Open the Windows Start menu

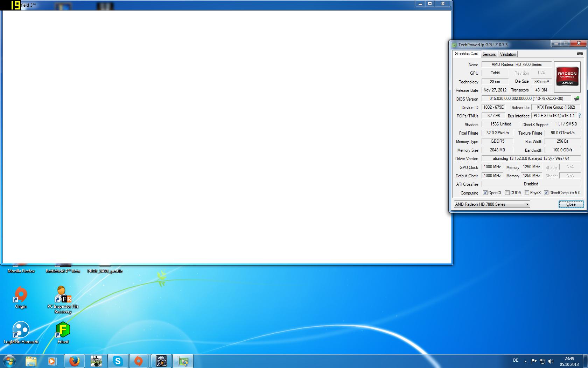pyautogui.click(x=9, y=361)
